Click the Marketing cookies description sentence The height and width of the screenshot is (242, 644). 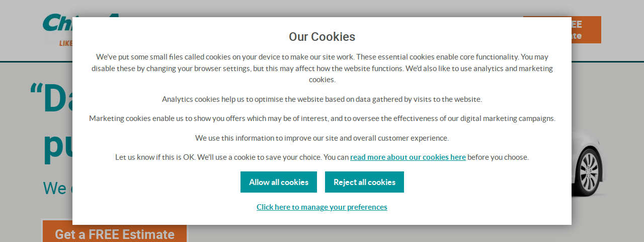322,118
